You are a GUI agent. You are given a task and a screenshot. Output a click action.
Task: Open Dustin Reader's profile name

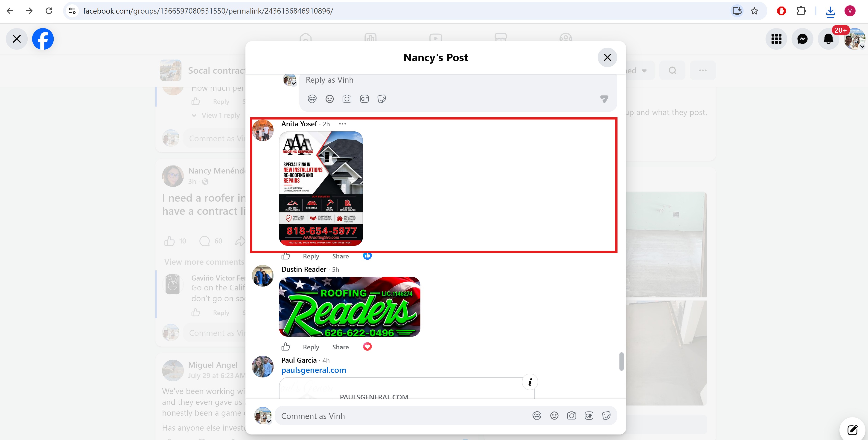point(304,269)
